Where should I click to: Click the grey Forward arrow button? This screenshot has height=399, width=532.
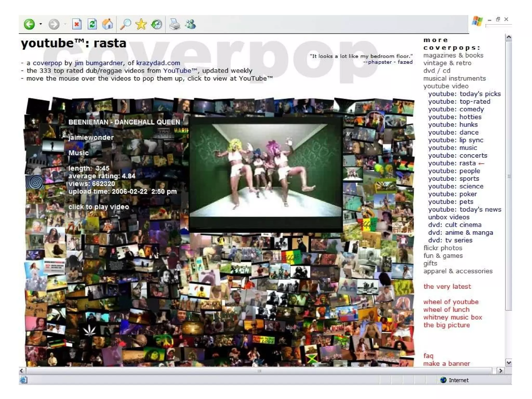tap(54, 24)
